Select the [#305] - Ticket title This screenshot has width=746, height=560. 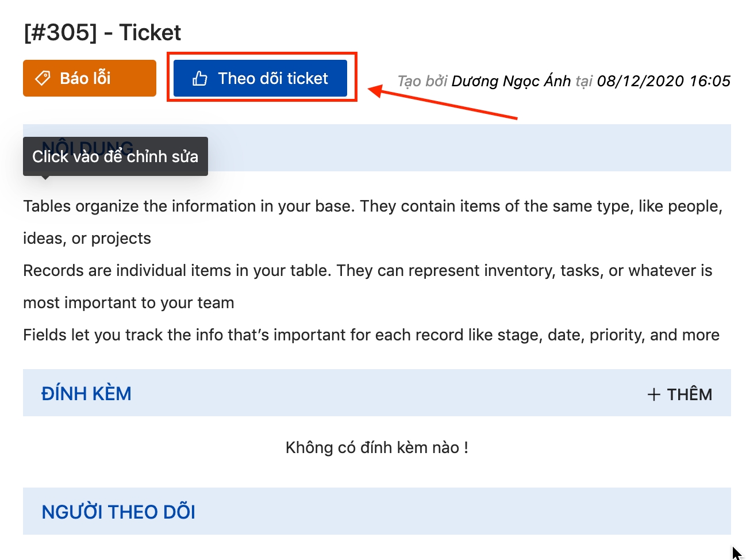click(102, 33)
